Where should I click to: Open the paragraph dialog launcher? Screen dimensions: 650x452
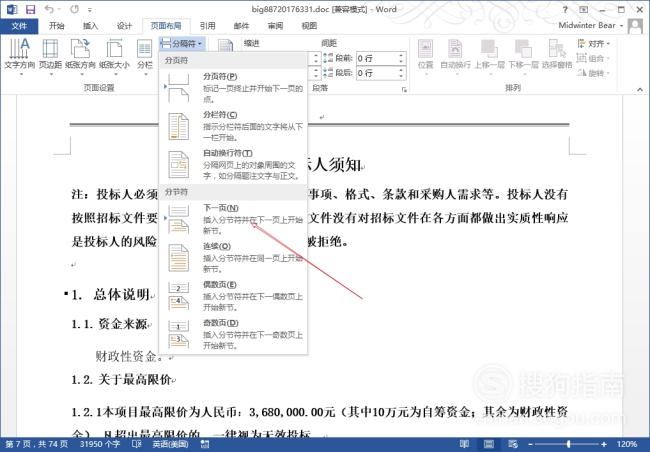(x=404, y=89)
